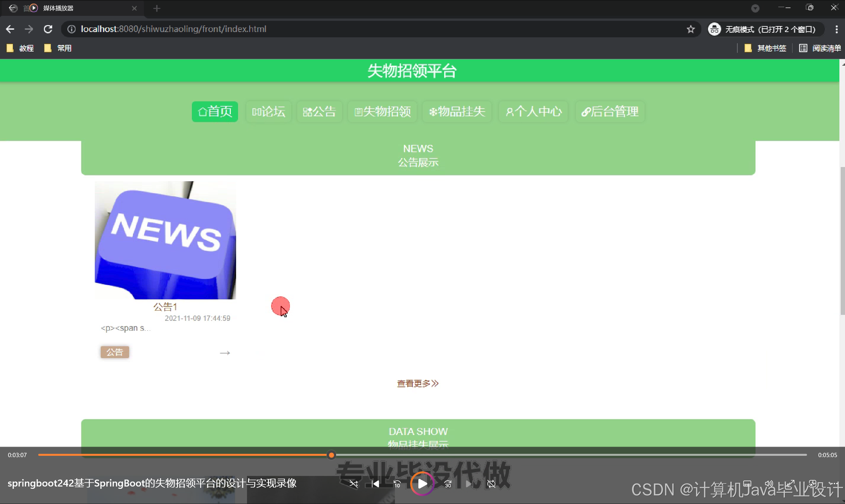Toggle the subtitles caption icon
The height and width of the screenshot is (504, 845).
[x=747, y=483]
